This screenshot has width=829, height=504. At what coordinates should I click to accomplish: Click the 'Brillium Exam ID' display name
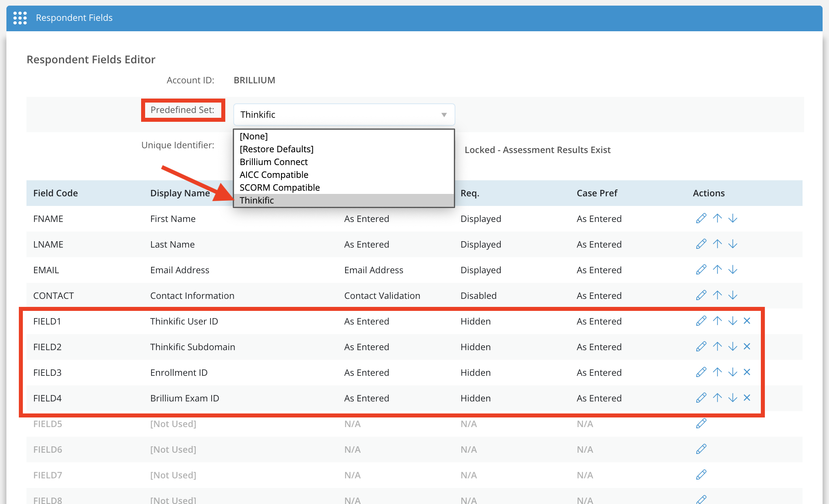point(185,398)
